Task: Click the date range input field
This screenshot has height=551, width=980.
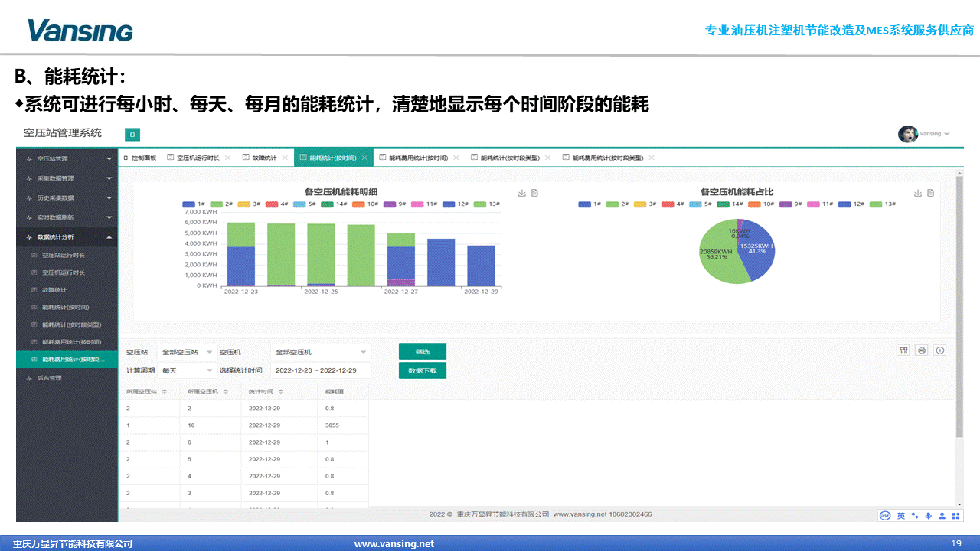Action: (x=320, y=370)
